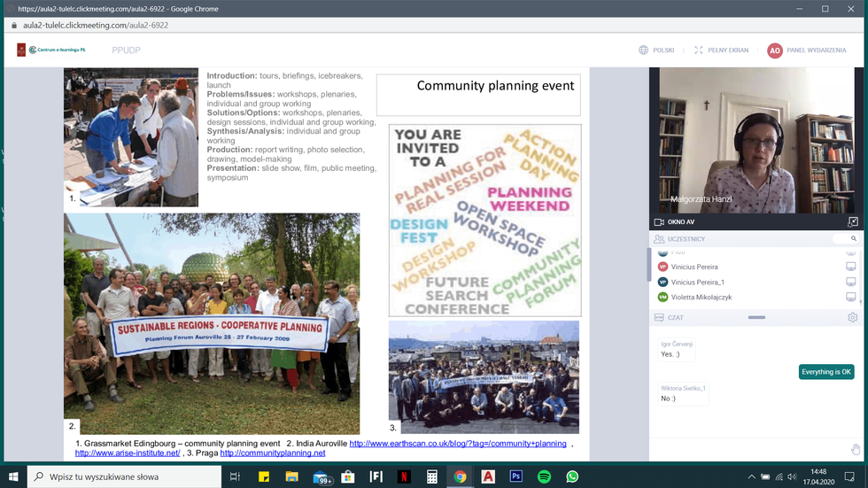This screenshot has height=488, width=868.
Task: Click screen icon next to Violetta Mikołajczyk
Action: click(851, 297)
